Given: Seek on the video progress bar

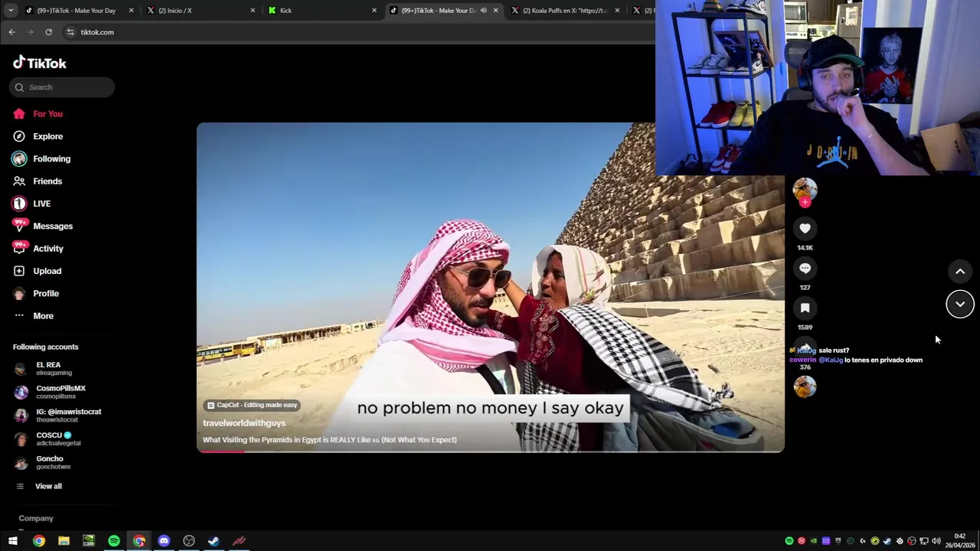Looking at the screenshot, I should (x=490, y=452).
